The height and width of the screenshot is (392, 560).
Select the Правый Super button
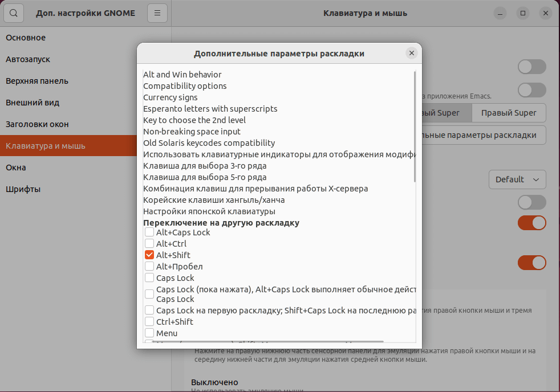click(509, 113)
